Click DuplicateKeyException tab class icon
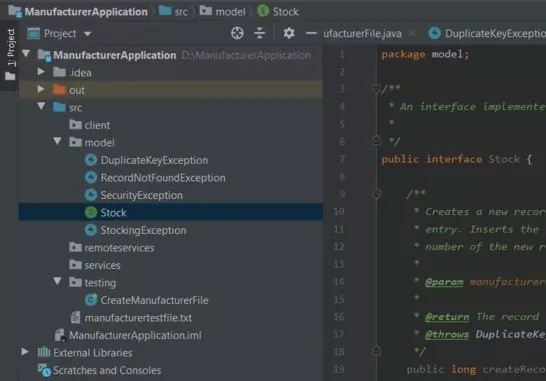The width and height of the screenshot is (546, 381). click(434, 33)
